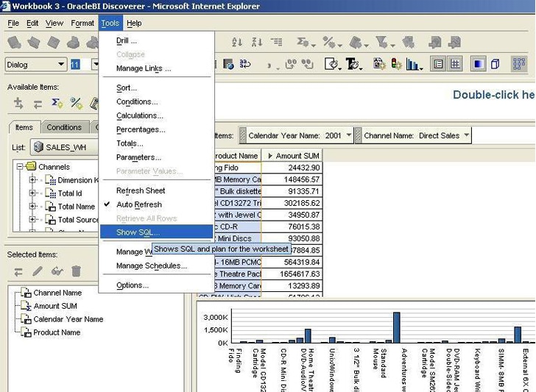
Task: Click the decrease decimal places icon
Action: coord(308,64)
